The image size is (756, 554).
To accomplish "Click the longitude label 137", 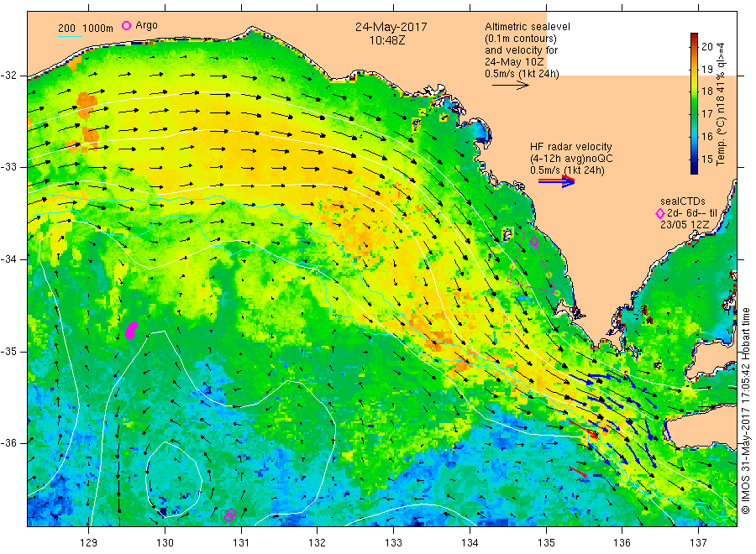I will click(x=698, y=543).
